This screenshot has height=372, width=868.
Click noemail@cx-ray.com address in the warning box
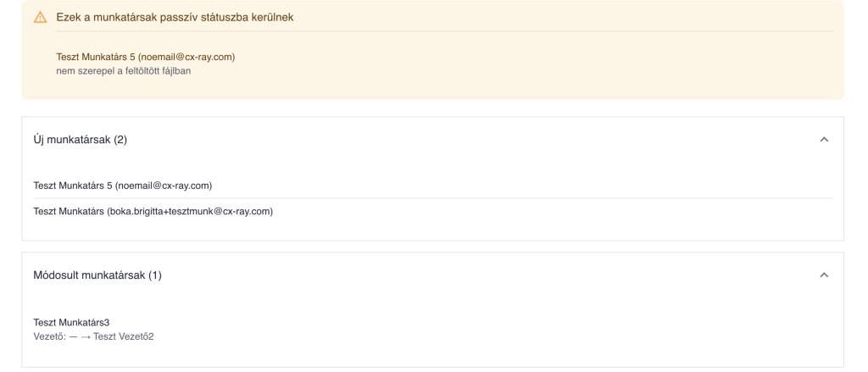point(186,57)
